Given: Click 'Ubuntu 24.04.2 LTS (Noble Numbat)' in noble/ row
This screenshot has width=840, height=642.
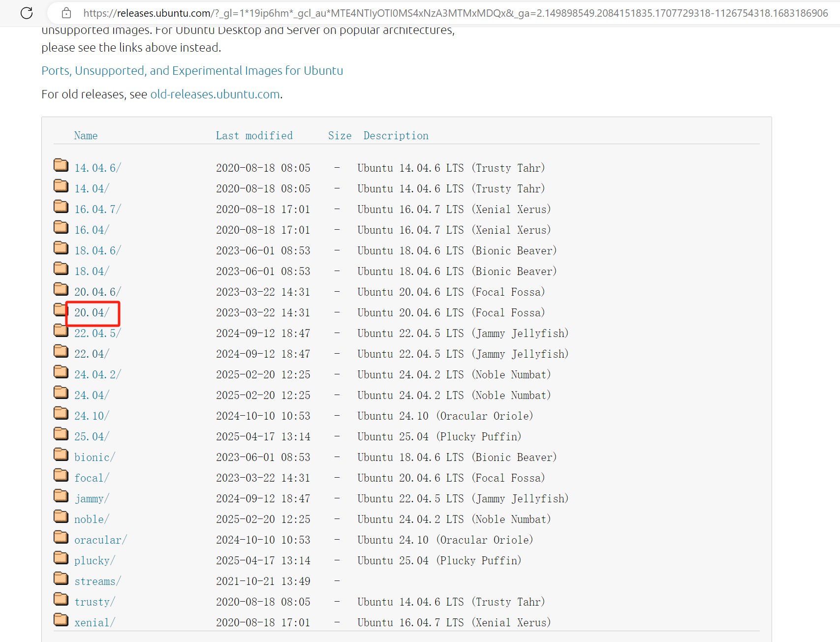Looking at the screenshot, I should pos(454,520).
